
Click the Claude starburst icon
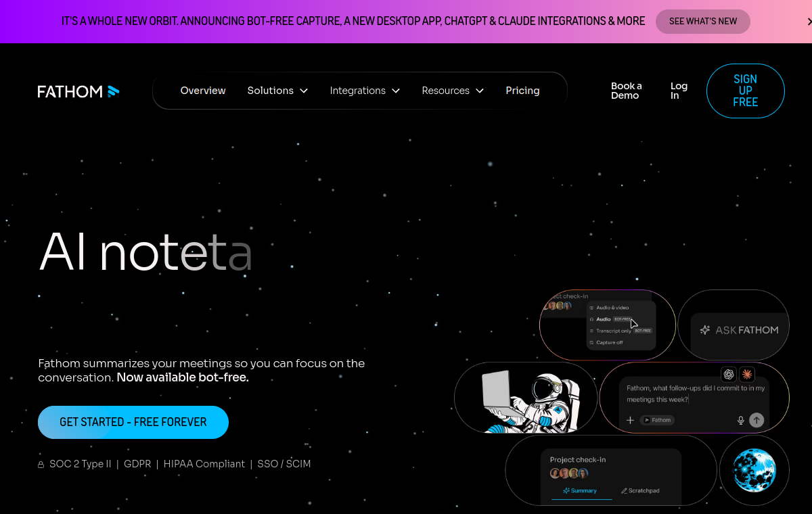click(x=747, y=374)
